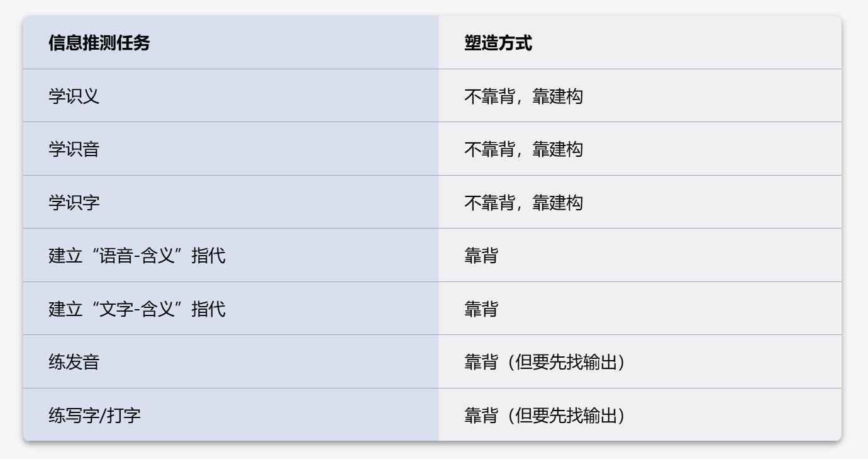
Task: Click the 信息推测任务 column header
Action: coord(231,42)
